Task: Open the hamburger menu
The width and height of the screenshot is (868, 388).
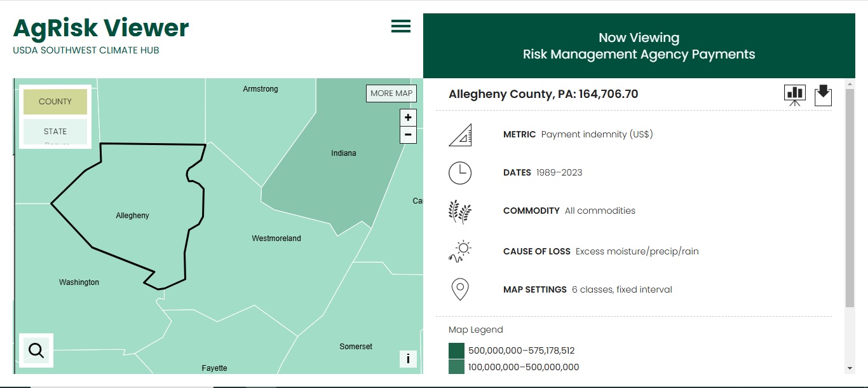Action: [x=401, y=26]
